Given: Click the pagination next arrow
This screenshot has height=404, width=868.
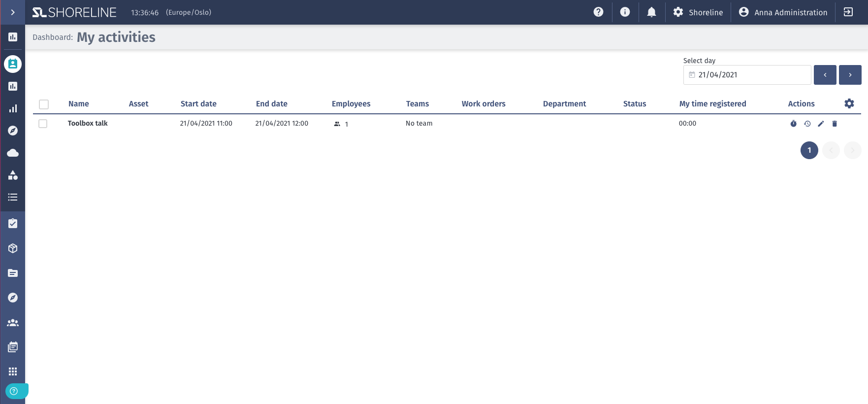Looking at the screenshot, I should pyautogui.click(x=853, y=150).
